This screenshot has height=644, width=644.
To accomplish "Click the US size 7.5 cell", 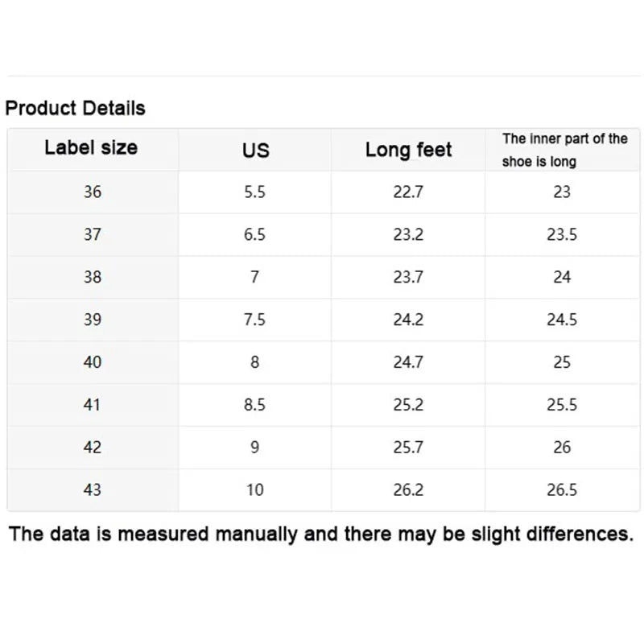I will pyautogui.click(x=254, y=320).
